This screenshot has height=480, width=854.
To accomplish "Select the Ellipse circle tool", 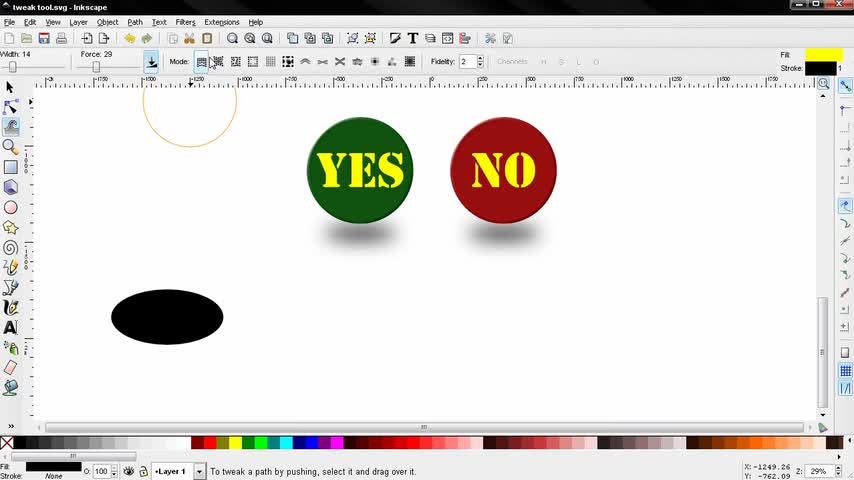I will pyautogui.click(x=10, y=207).
